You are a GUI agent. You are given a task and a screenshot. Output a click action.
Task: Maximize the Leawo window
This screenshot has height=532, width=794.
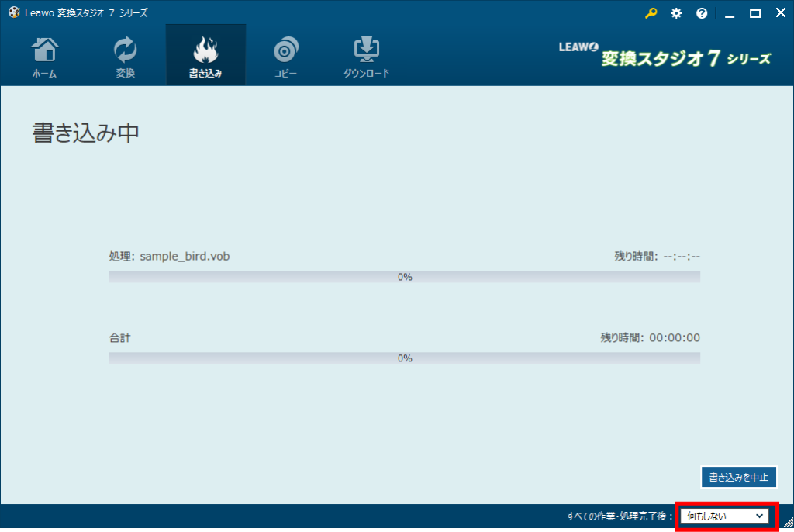coord(754,13)
